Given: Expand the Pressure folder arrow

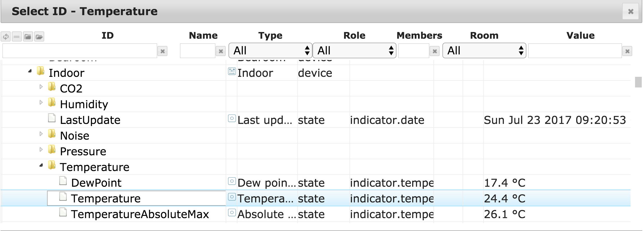Looking at the screenshot, I should [x=41, y=150].
